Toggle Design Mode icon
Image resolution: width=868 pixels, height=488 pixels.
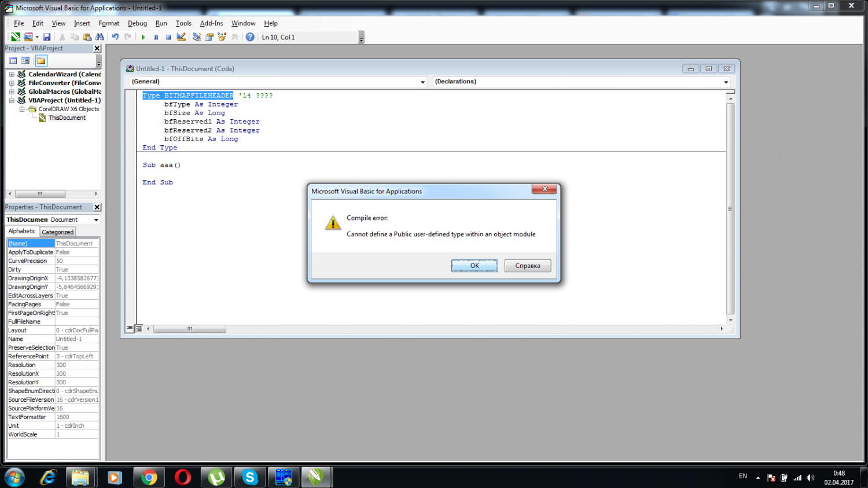tap(181, 37)
